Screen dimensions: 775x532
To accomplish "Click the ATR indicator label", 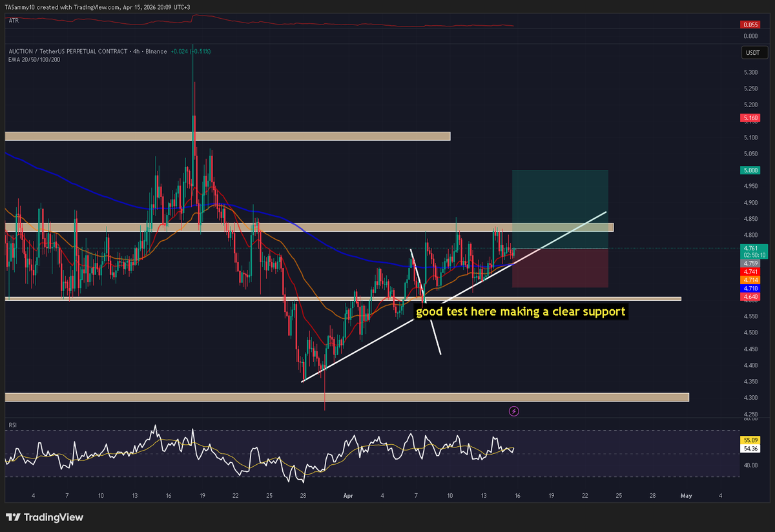I will (13, 21).
